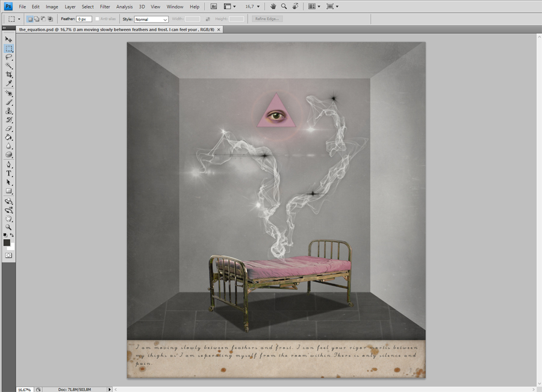Open the Style dropdown set to Normal
This screenshot has width=542, height=392.
click(151, 19)
